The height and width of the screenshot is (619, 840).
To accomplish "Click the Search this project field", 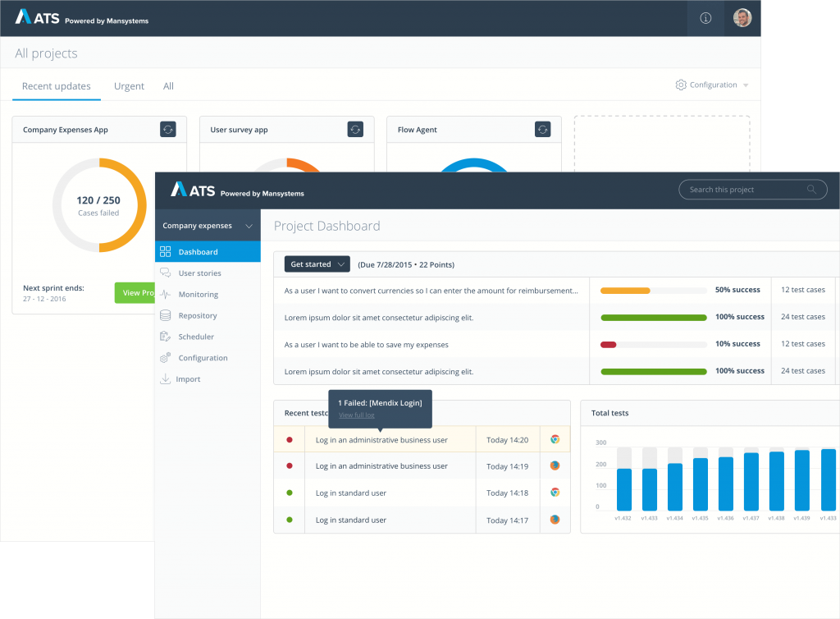I will tap(742, 190).
